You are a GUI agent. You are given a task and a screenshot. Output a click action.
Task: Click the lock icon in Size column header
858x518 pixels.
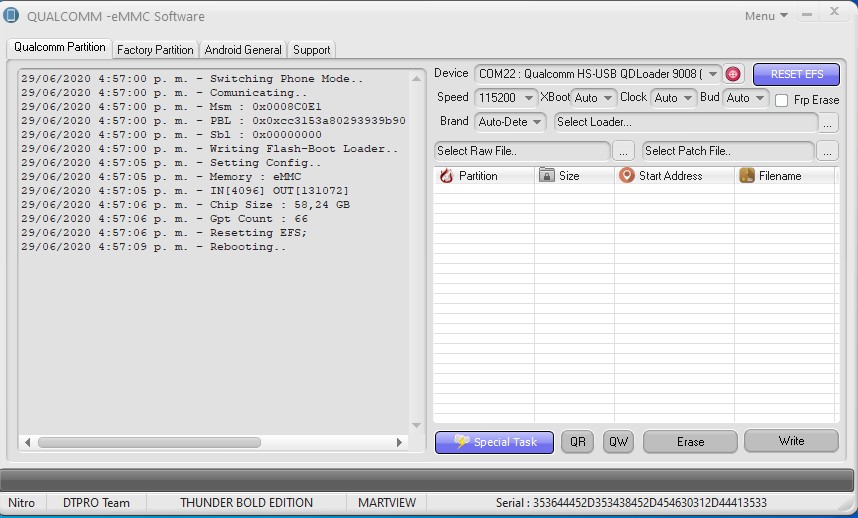tap(546, 175)
